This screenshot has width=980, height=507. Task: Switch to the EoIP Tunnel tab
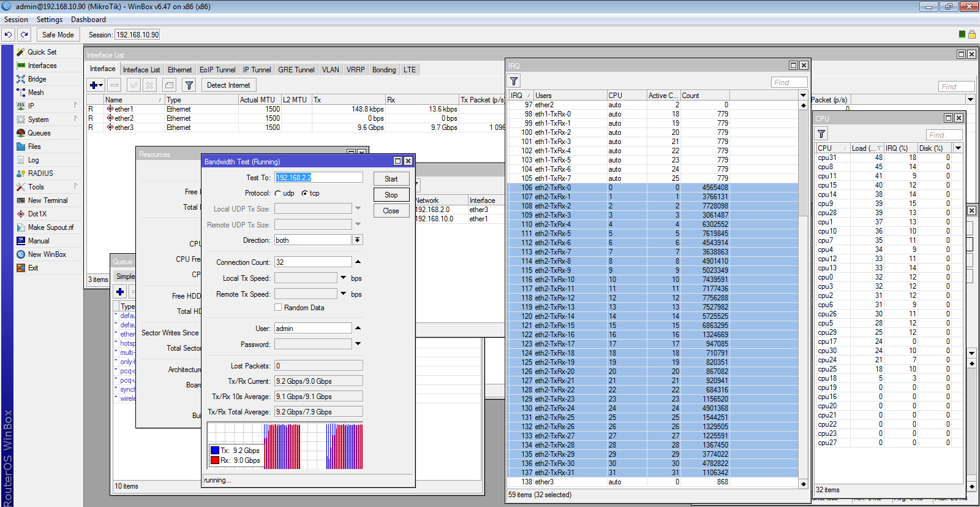point(217,70)
